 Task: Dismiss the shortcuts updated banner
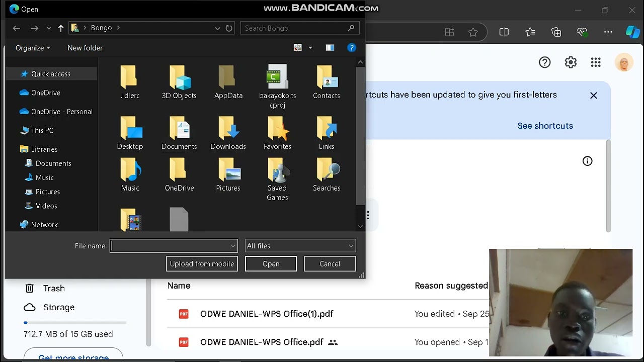[594, 96]
